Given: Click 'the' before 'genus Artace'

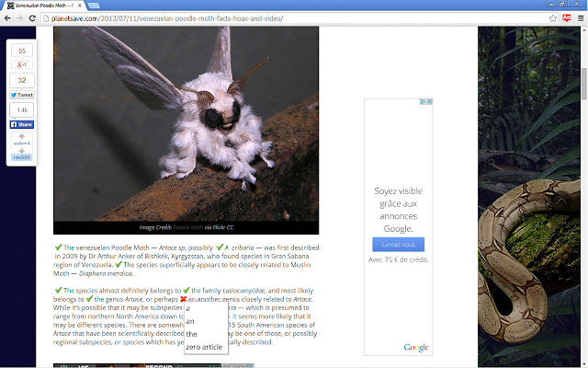Looking at the screenshot, I should pos(99,299).
